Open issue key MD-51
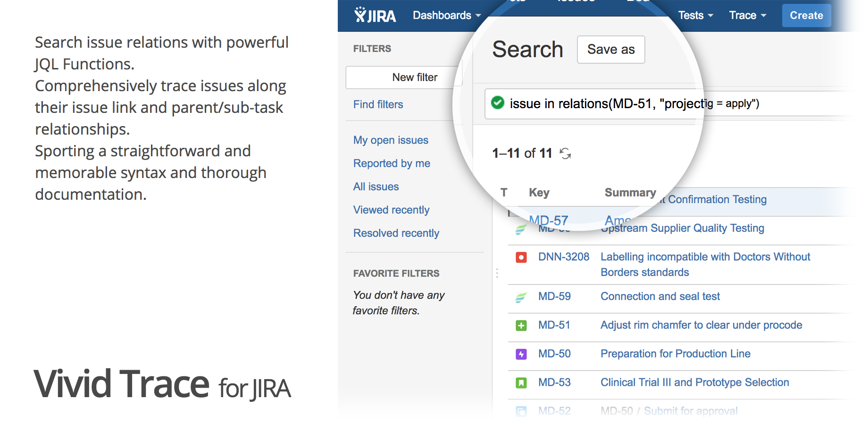Image resolution: width=868 pixels, height=425 pixels. [x=554, y=325]
